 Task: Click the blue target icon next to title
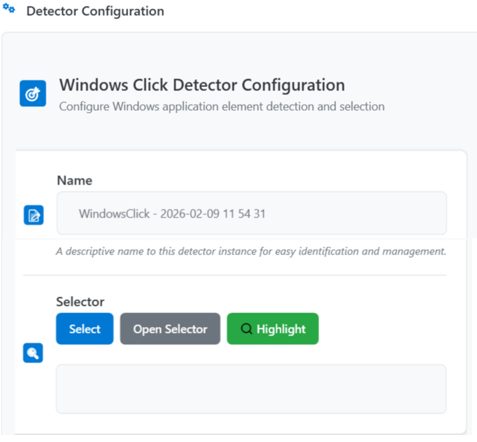click(33, 93)
